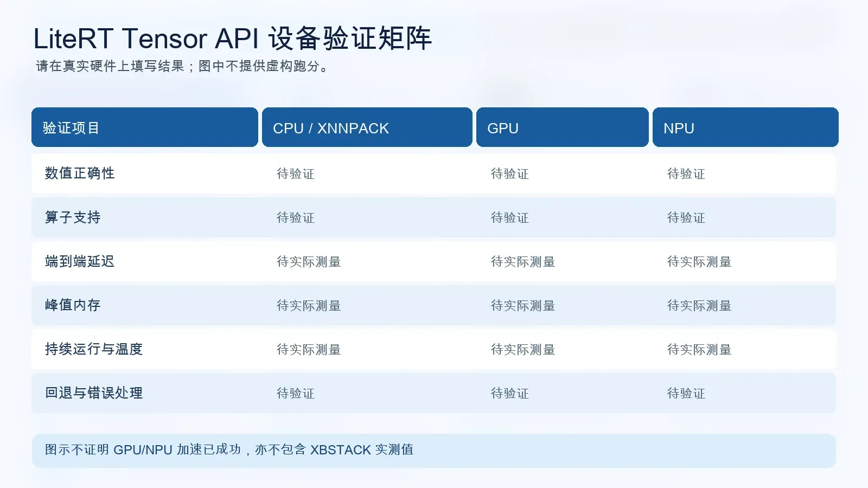Select the CPU / XNNPACK column header
The height and width of the screenshot is (488, 868).
(367, 127)
